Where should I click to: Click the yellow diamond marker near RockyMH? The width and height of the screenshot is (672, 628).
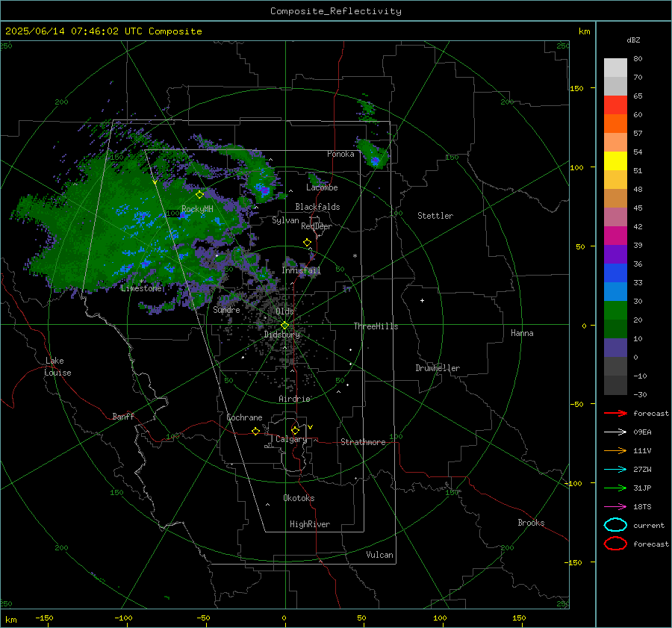[x=199, y=195]
